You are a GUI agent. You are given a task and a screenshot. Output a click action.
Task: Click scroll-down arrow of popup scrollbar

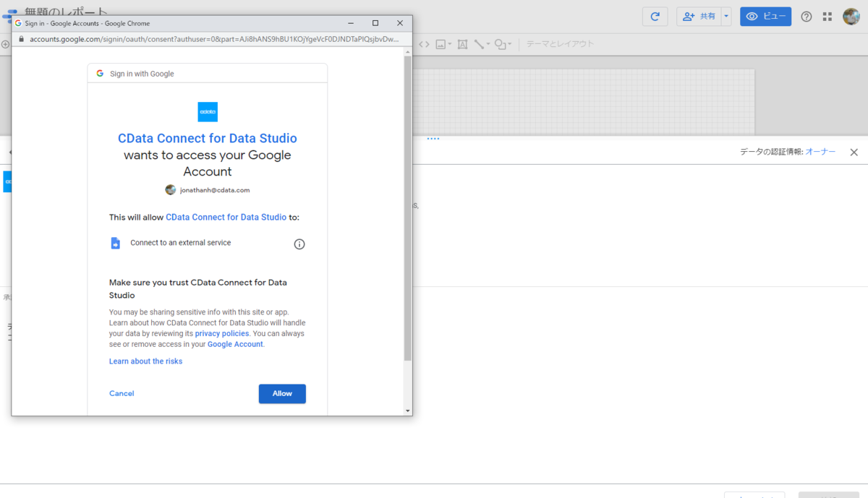click(x=407, y=411)
